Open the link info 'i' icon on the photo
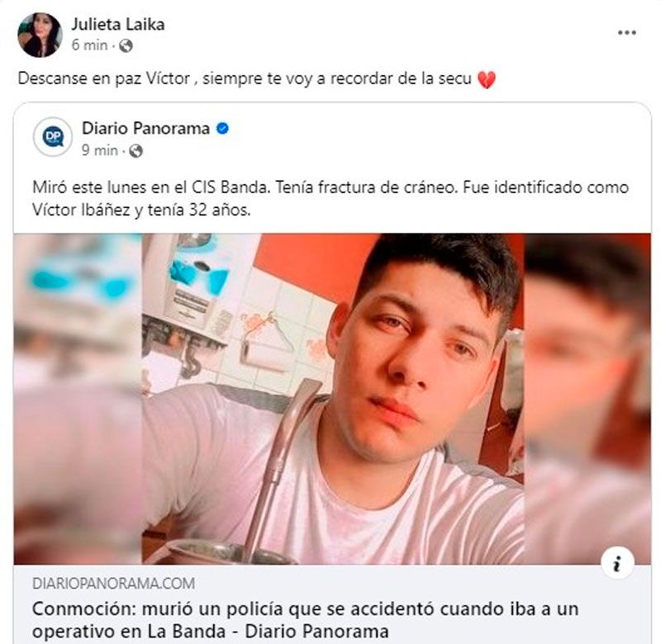Viewport: 661px width, 644px height. click(x=617, y=564)
